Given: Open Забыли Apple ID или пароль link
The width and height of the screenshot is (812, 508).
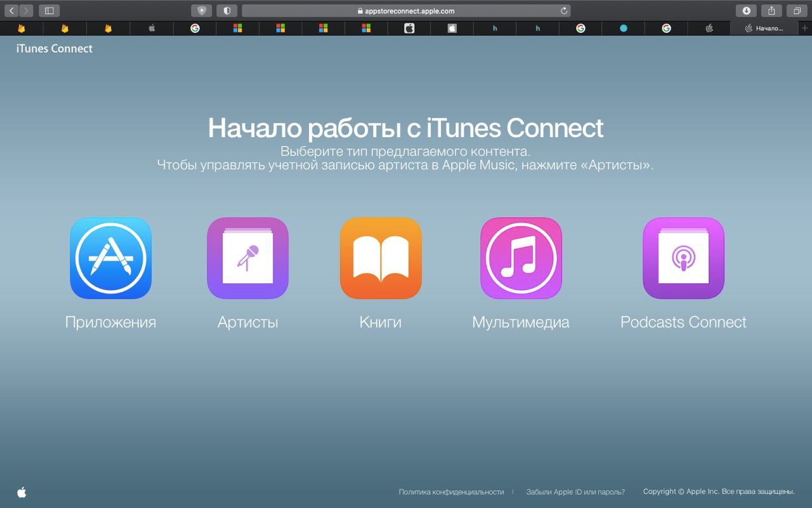Looking at the screenshot, I should pyautogui.click(x=575, y=492).
